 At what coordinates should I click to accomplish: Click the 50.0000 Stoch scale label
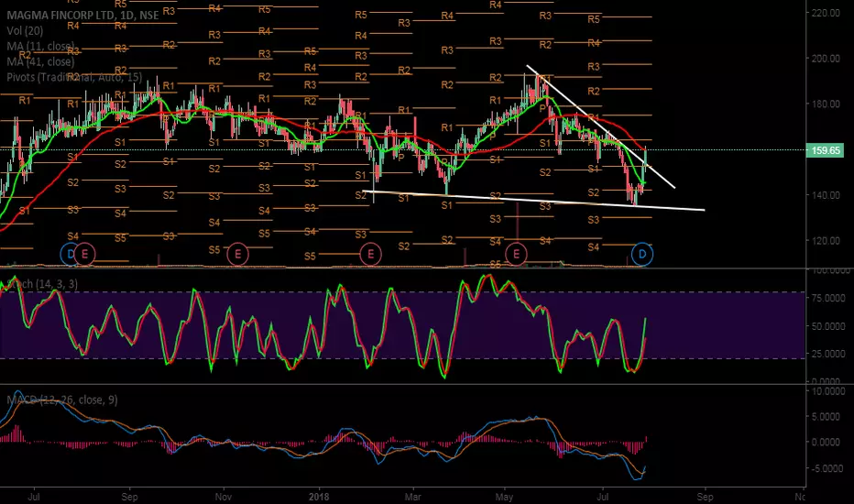pyautogui.click(x=827, y=326)
